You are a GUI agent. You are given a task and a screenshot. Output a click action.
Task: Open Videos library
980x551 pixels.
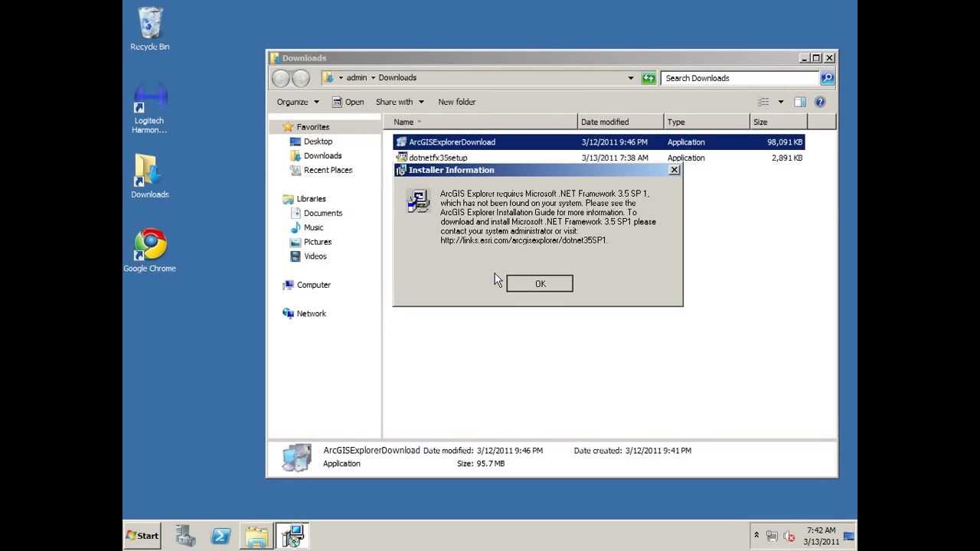308,257
